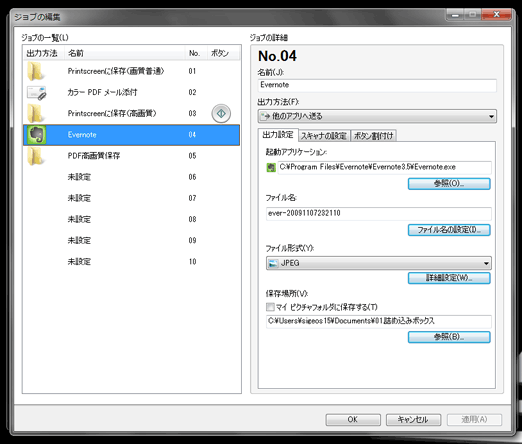The width and height of the screenshot is (522, 444).
Task: Select the 未設定 job numbered 09
Action: coord(132,241)
